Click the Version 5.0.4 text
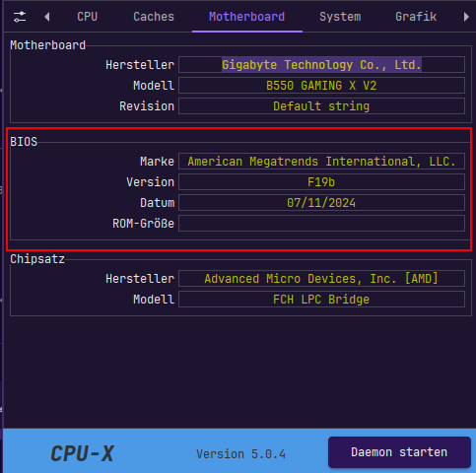This screenshot has width=476, height=473. (240, 454)
